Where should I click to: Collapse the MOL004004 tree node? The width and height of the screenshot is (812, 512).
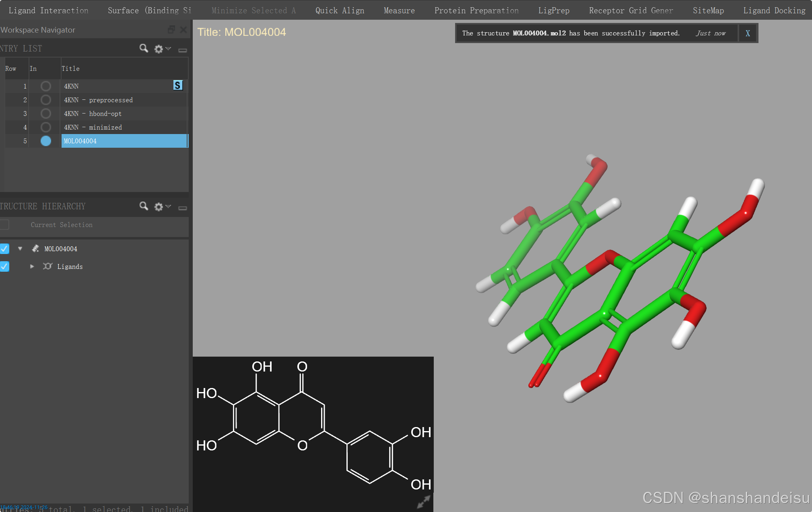click(20, 249)
